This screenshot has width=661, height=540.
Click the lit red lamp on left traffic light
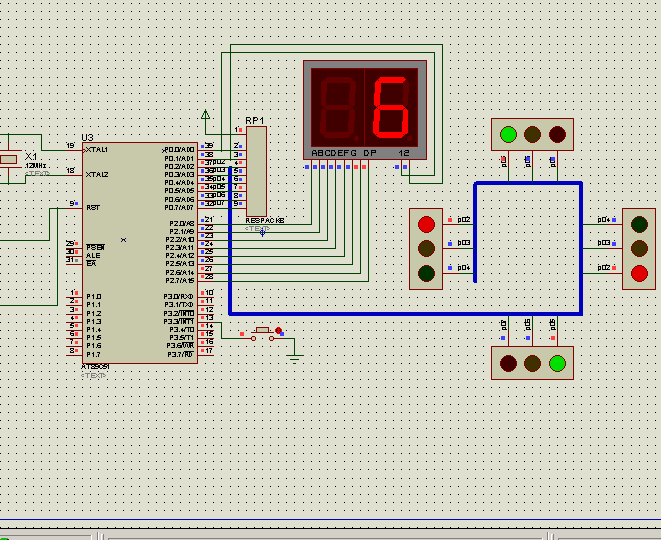point(426,224)
